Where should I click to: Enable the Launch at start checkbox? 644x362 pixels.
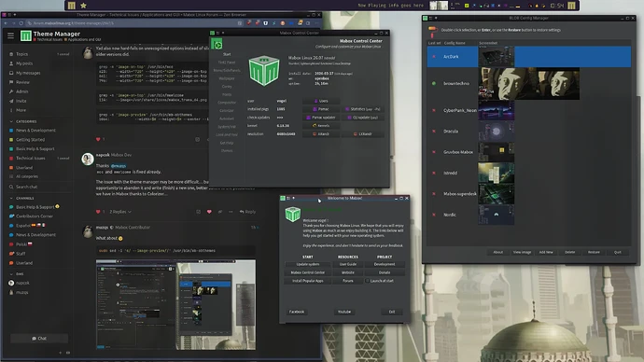pyautogui.click(x=368, y=281)
